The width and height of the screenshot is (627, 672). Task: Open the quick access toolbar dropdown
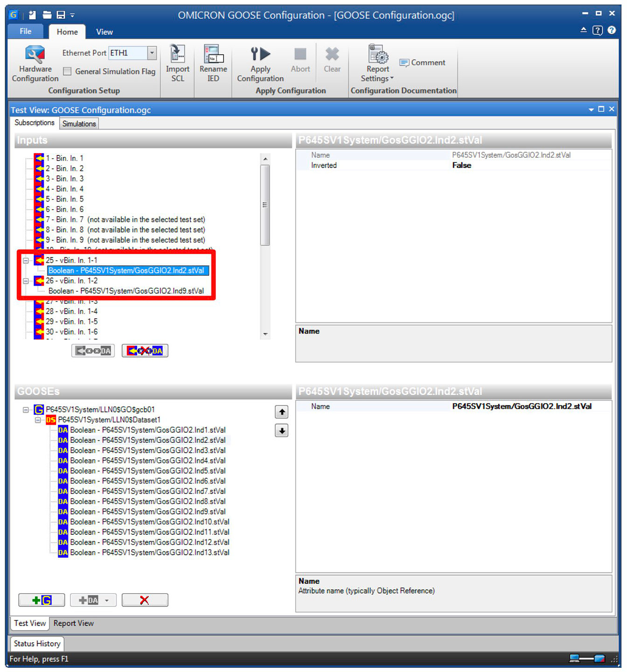(x=72, y=15)
